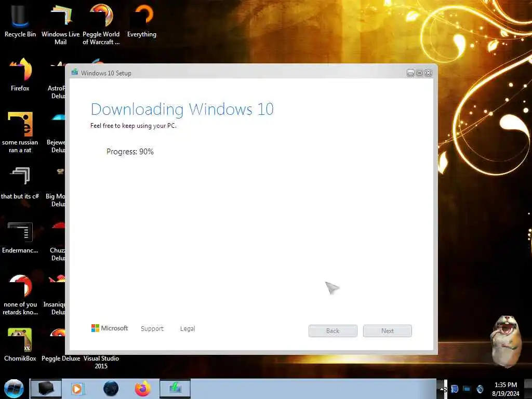The image size is (532, 399).
Task: Click the 'Windows 10 Setup' title text
Action: (106, 73)
